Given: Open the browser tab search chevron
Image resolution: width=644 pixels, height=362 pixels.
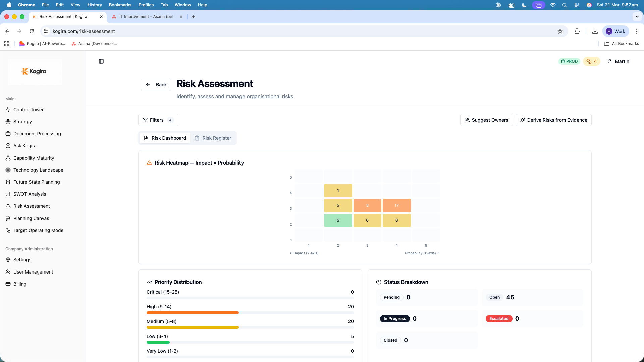Looking at the screenshot, I should 637,16.
